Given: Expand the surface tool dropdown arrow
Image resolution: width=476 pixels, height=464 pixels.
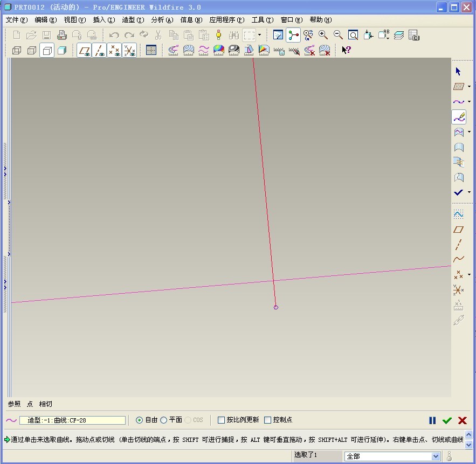Looking at the screenshot, I should (x=470, y=131).
